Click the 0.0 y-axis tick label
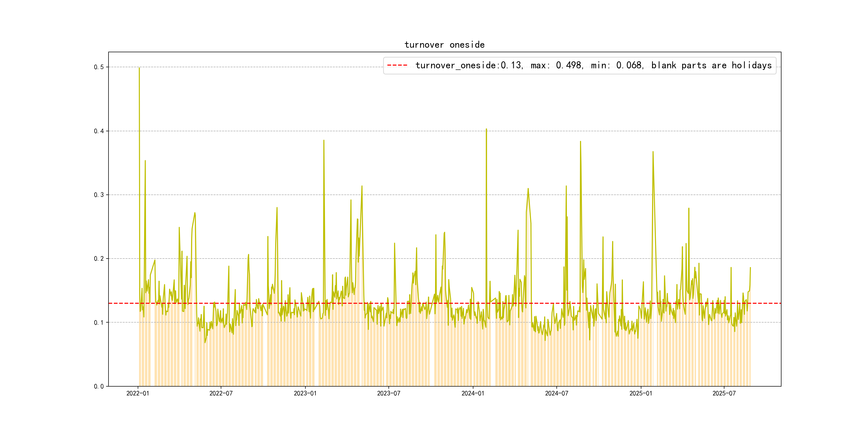This screenshot has width=868, height=434. [x=99, y=387]
